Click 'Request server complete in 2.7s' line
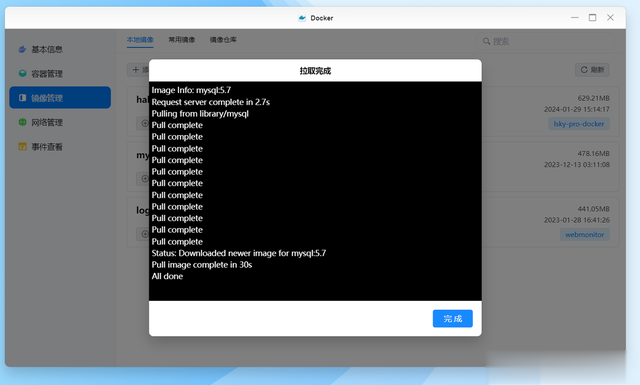This screenshot has width=640, height=385. click(x=211, y=102)
